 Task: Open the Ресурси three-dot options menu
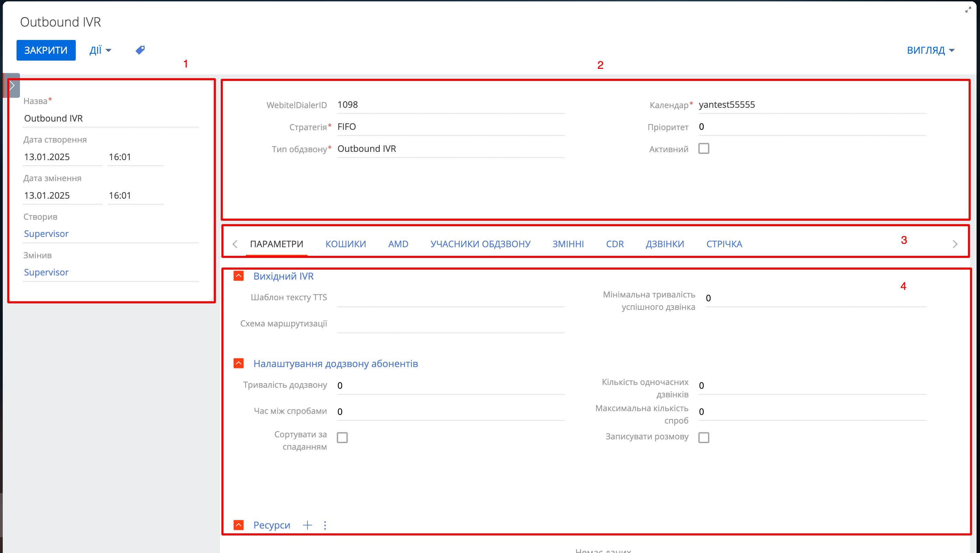click(x=325, y=525)
